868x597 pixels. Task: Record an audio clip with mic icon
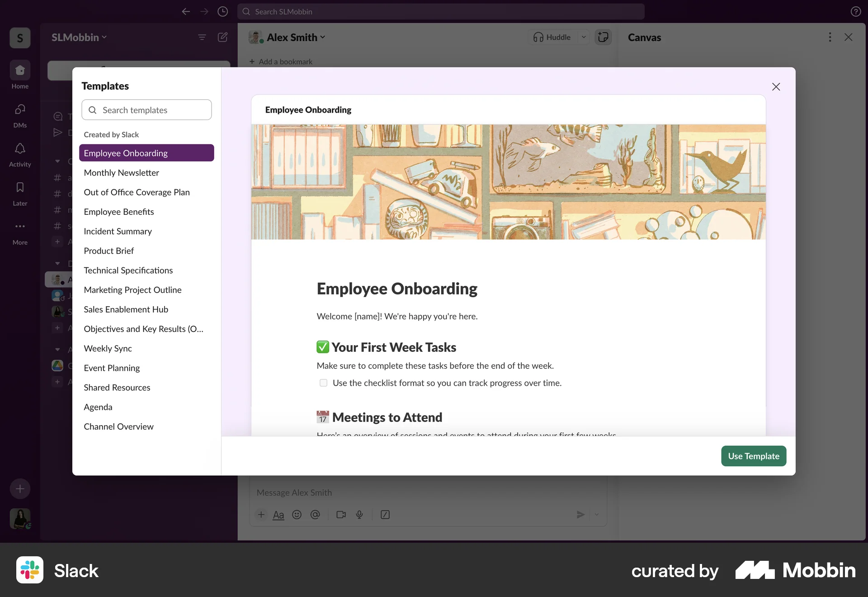click(360, 515)
